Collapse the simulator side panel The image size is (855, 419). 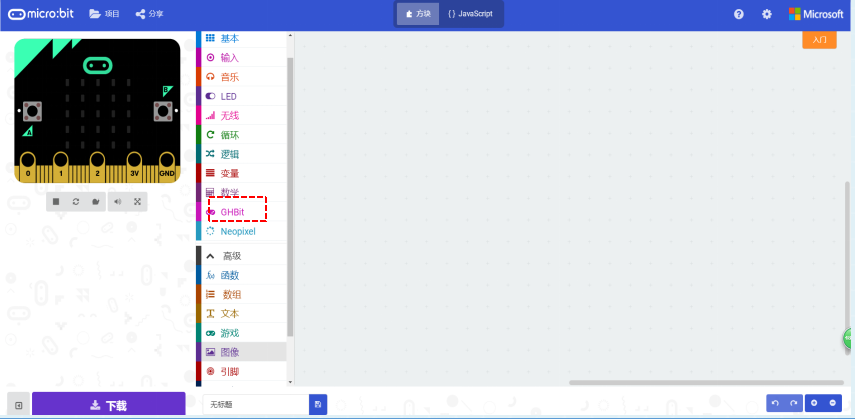[19, 405]
